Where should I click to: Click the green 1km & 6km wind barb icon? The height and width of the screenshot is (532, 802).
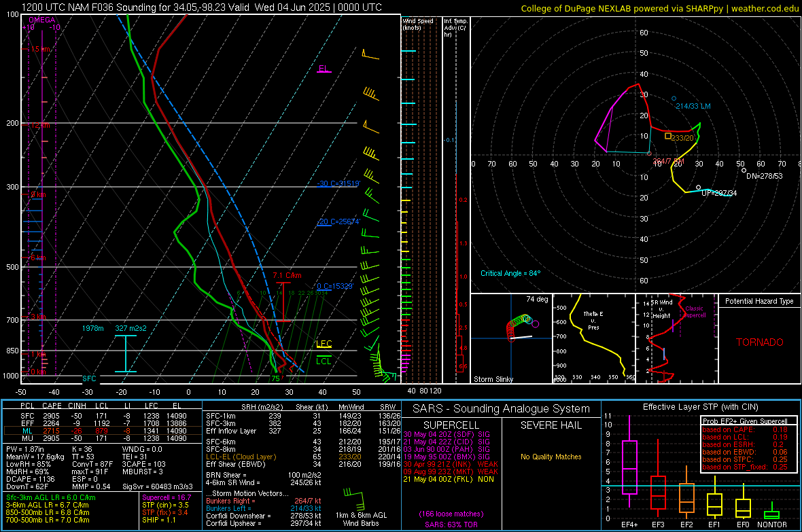tap(354, 498)
